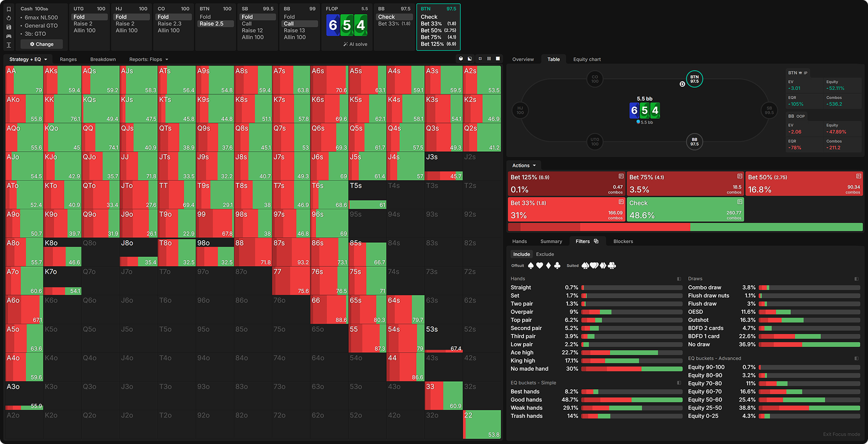Open the gamepad practice icon

point(9,36)
